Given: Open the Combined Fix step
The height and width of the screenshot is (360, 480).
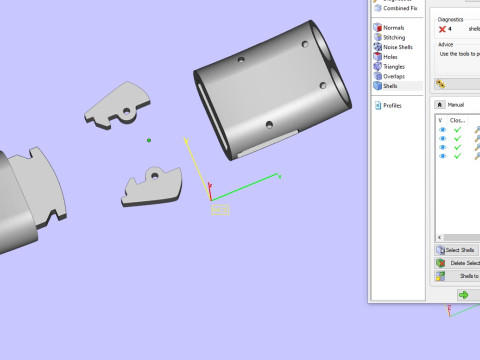Looking at the screenshot, I should 396,8.
